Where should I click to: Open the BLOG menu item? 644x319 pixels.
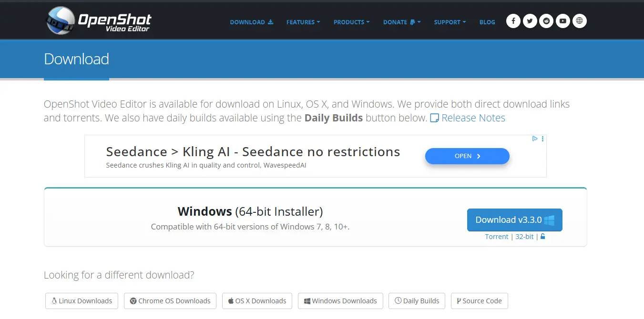pos(487,22)
